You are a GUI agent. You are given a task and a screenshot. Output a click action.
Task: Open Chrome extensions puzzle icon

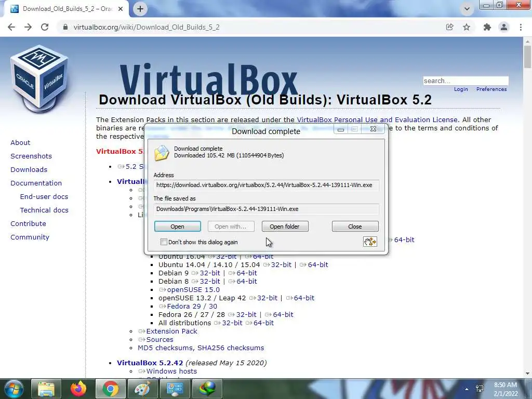click(x=487, y=27)
